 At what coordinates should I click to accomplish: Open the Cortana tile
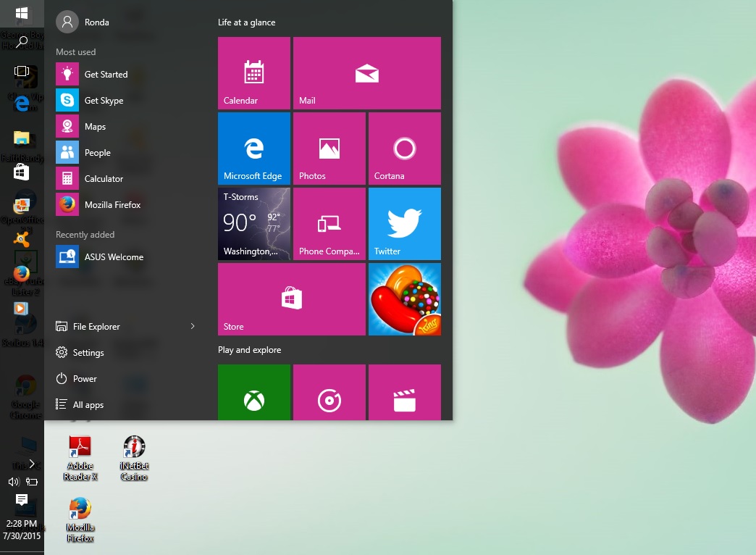pyautogui.click(x=404, y=149)
